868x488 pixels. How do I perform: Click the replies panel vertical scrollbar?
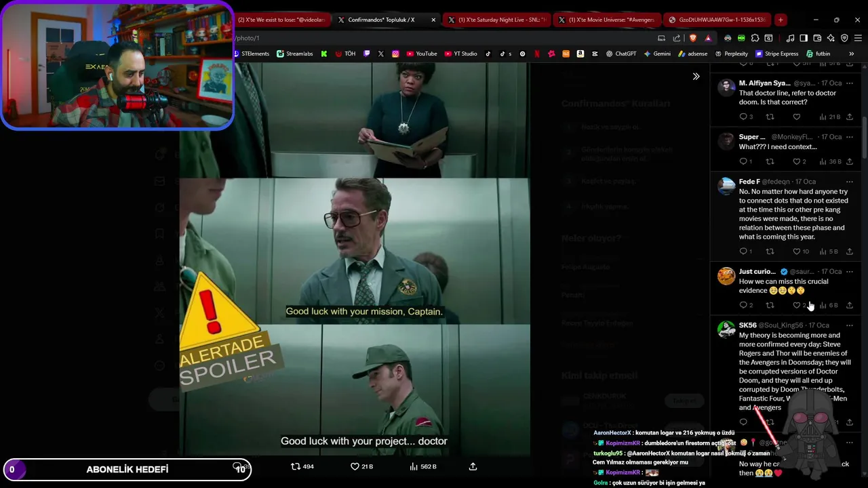pyautogui.click(x=864, y=139)
